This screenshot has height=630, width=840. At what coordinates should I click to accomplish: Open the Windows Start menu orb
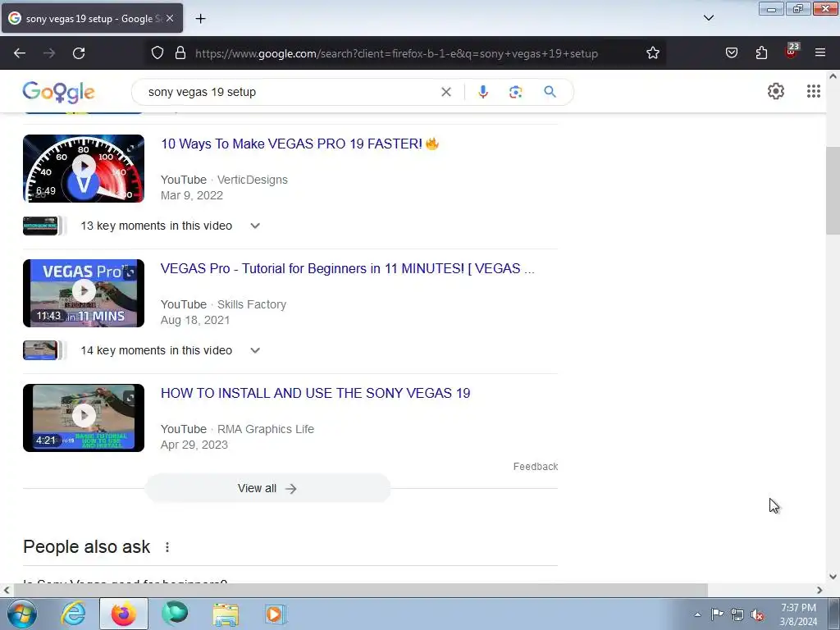(21, 614)
